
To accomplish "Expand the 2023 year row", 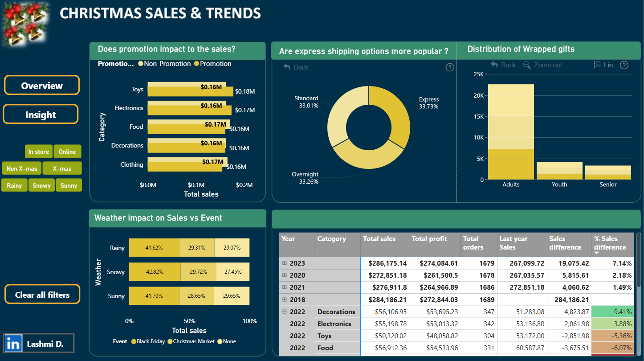I will click(285, 263).
